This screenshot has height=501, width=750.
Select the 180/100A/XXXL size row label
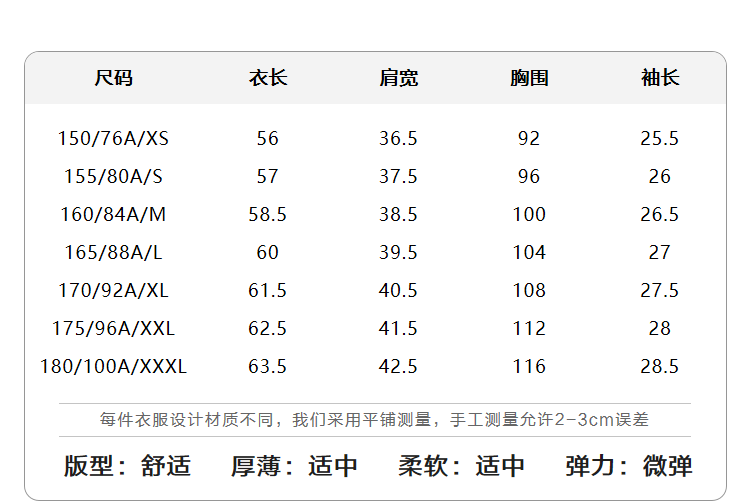[113, 367]
